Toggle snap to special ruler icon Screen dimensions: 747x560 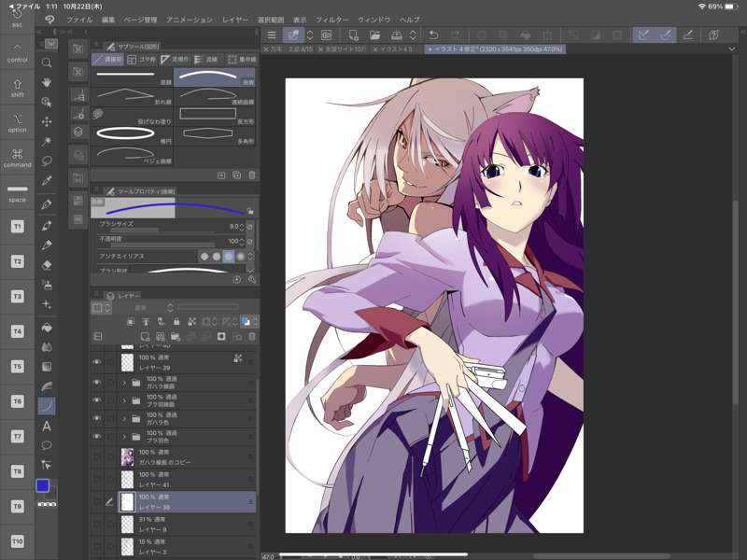pos(666,35)
